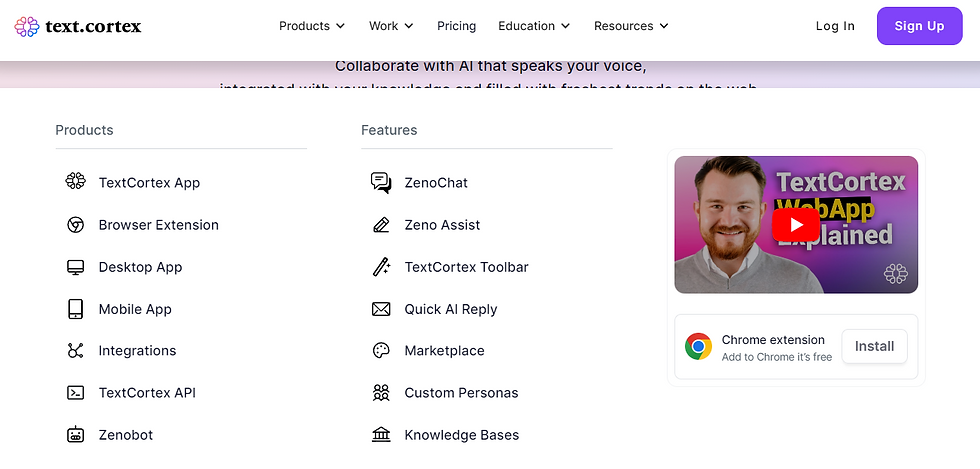The height and width of the screenshot is (469, 980).
Task: Open the Pricing page
Action: [456, 26]
